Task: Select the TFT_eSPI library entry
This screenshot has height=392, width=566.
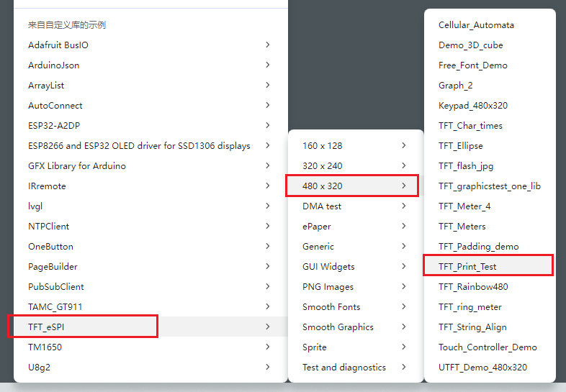Action: 151,327
